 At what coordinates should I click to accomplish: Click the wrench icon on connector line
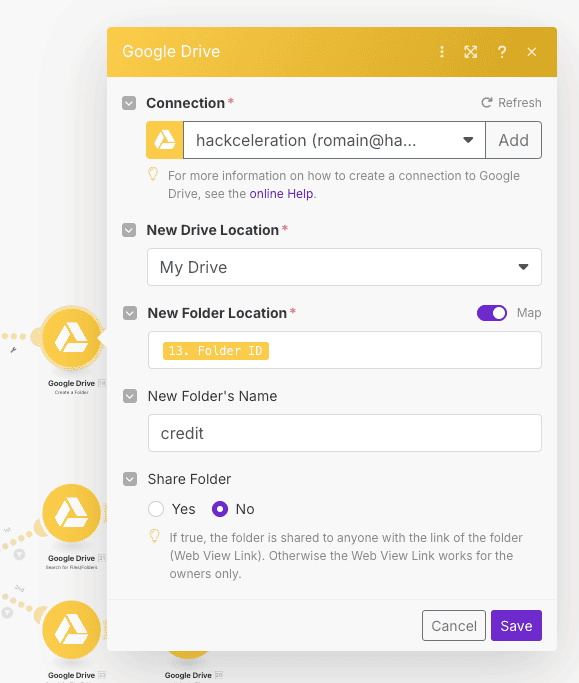coord(14,350)
